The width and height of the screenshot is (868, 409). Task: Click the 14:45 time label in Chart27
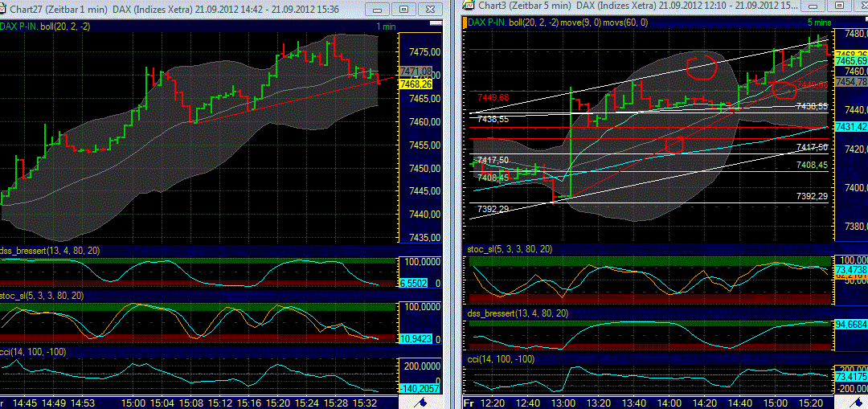(x=24, y=403)
